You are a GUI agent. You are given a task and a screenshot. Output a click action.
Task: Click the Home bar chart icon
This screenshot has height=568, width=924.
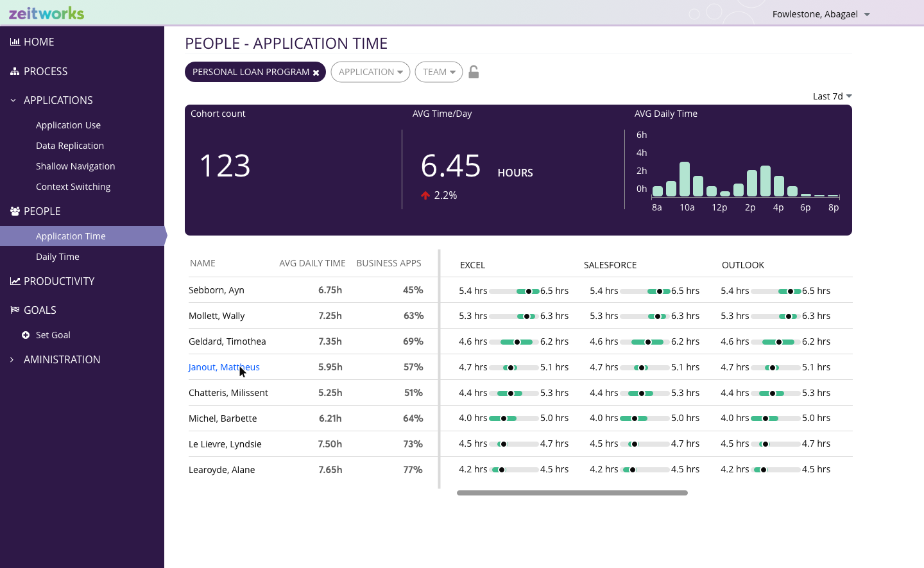coord(15,42)
